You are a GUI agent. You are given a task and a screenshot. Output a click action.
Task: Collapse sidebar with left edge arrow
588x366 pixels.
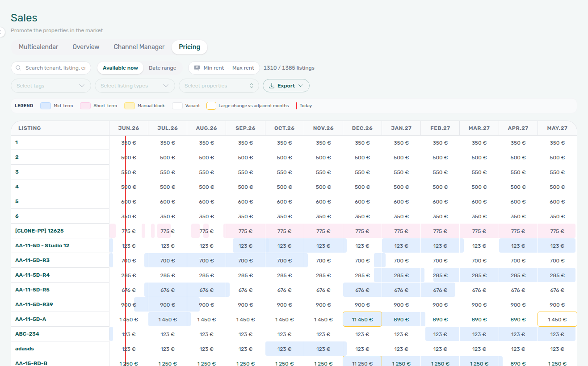(x=2, y=32)
